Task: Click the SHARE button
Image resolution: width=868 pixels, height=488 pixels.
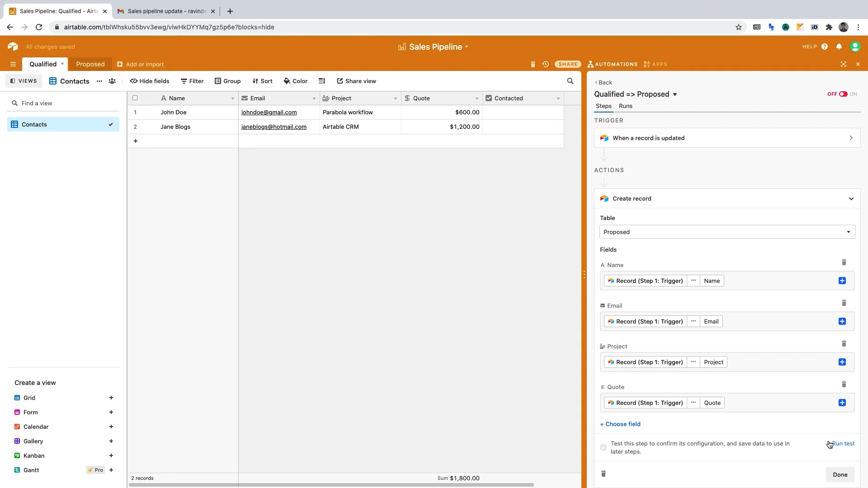Action: click(x=568, y=64)
